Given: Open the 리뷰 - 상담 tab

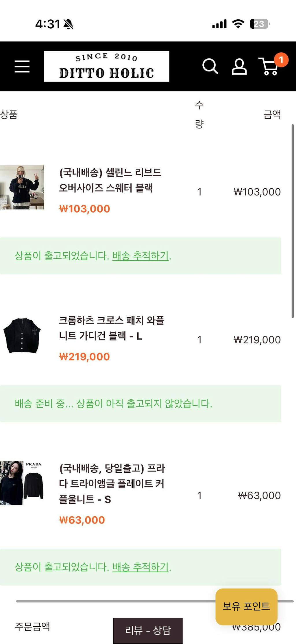Looking at the screenshot, I should tap(148, 630).
